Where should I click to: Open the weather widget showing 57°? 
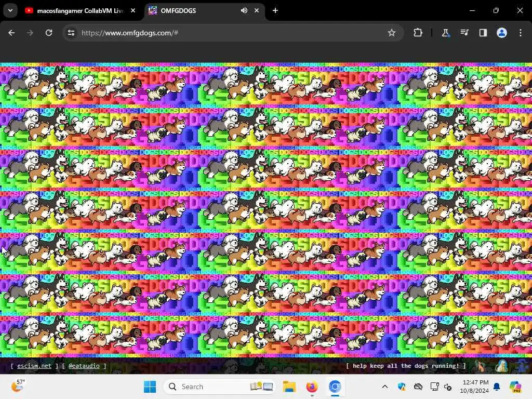pos(18,386)
